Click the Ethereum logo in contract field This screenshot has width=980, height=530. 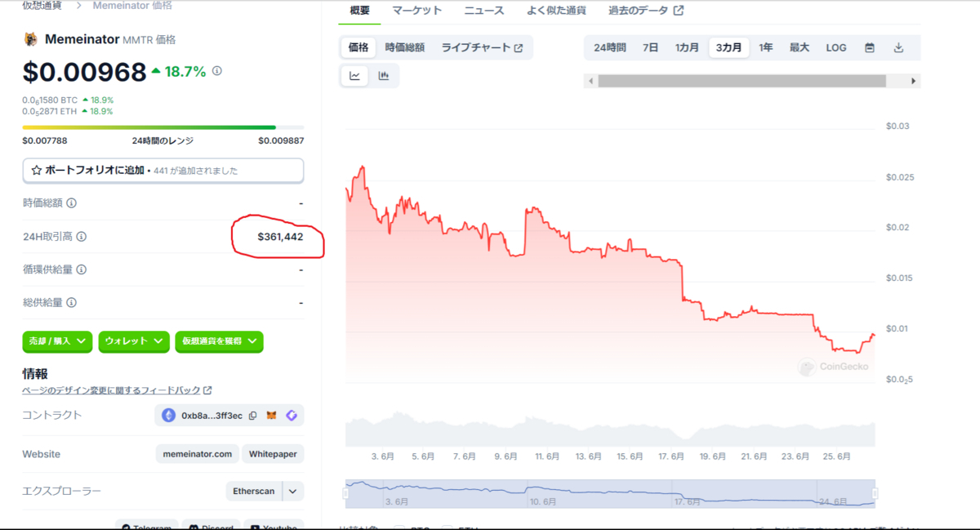click(x=169, y=415)
